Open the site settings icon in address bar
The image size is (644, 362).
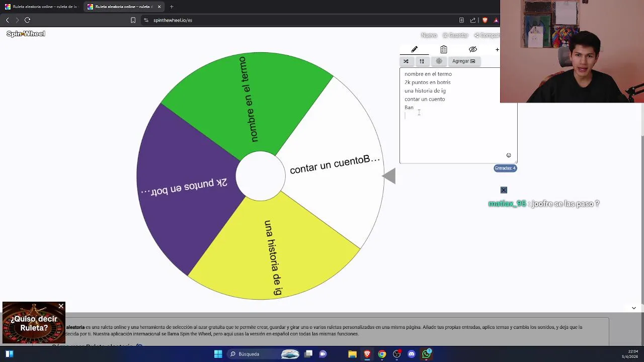(x=146, y=20)
